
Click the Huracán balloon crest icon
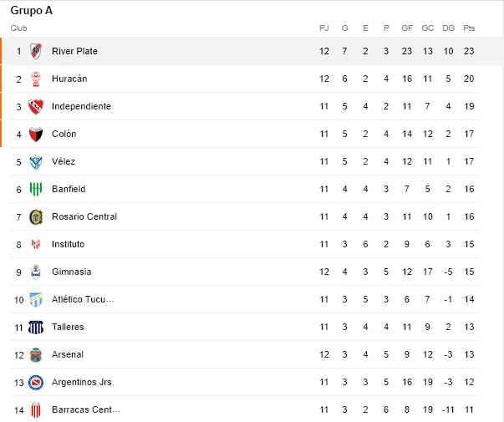pyautogui.click(x=36, y=79)
